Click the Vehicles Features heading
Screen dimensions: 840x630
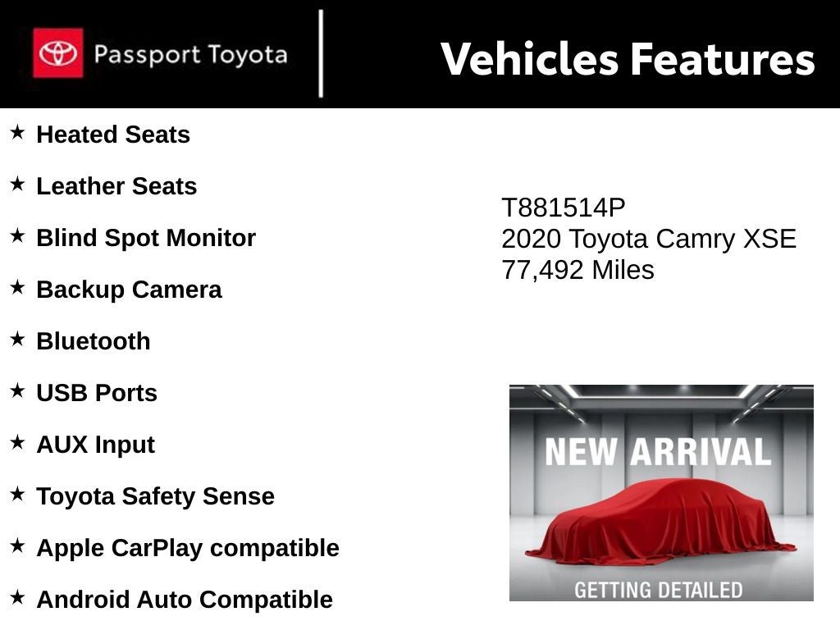[628, 59]
